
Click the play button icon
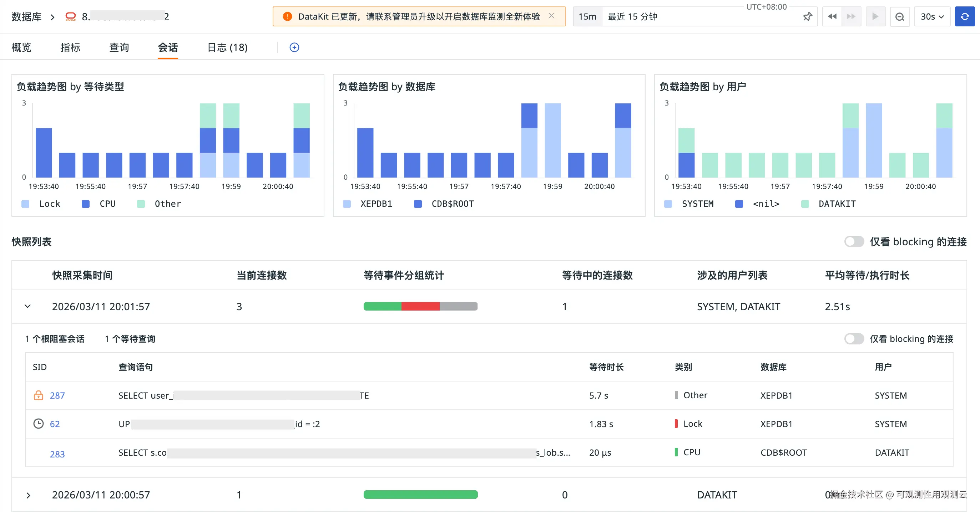[875, 16]
